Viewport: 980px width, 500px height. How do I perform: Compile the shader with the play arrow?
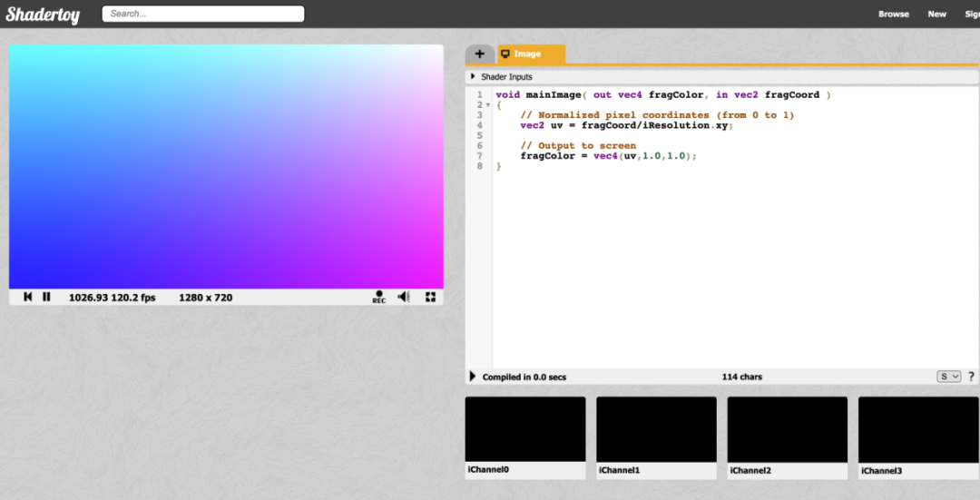[x=473, y=377]
